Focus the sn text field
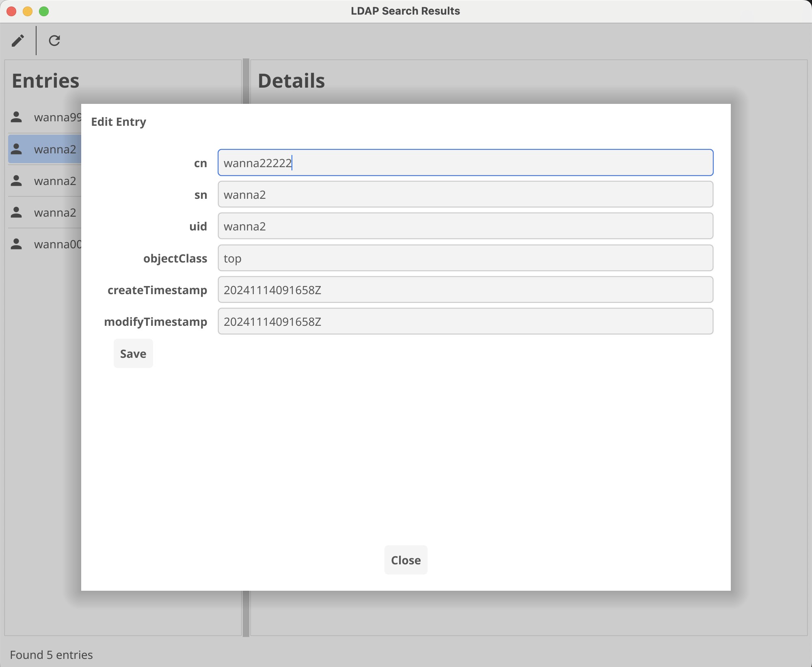 (465, 195)
